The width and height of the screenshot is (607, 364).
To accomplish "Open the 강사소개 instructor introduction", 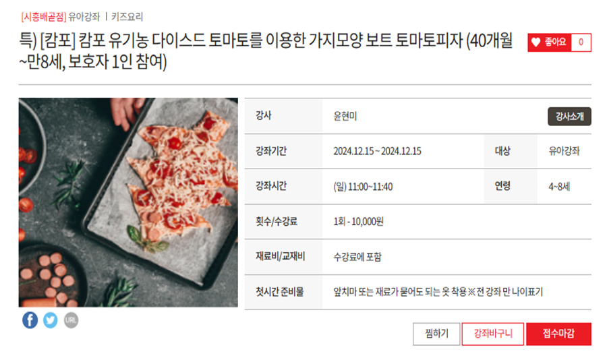I will click(x=569, y=116).
